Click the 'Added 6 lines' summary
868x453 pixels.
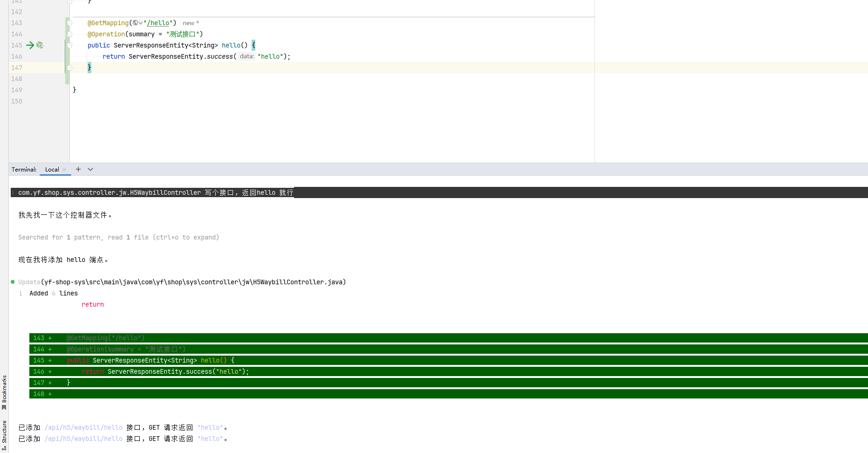tap(54, 293)
